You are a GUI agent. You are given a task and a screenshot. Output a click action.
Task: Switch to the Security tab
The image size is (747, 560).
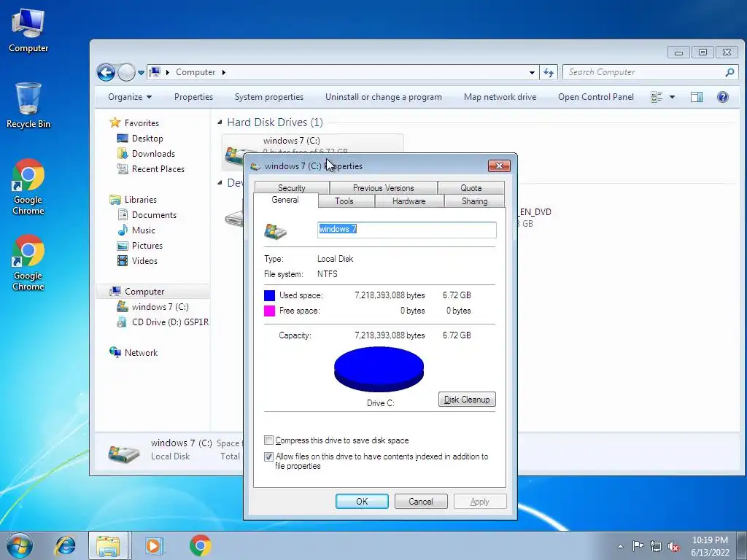[x=292, y=187]
